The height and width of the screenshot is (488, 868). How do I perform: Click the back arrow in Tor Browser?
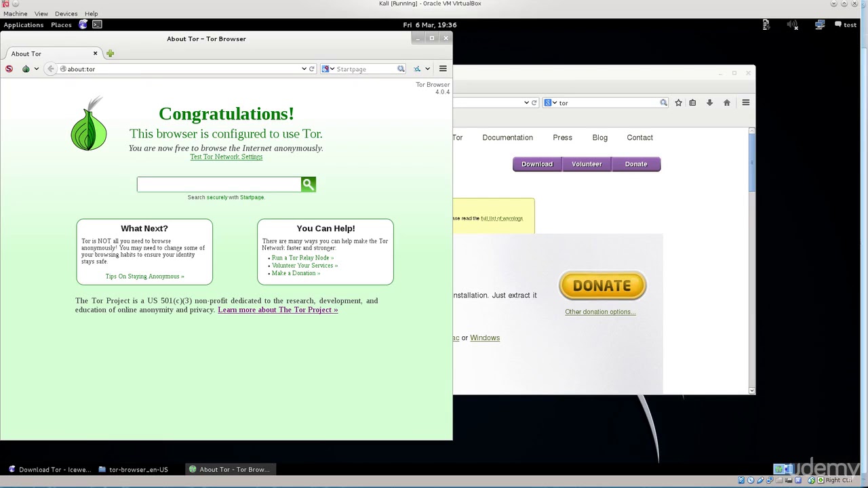pyautogui.click(x=50, y=68)
